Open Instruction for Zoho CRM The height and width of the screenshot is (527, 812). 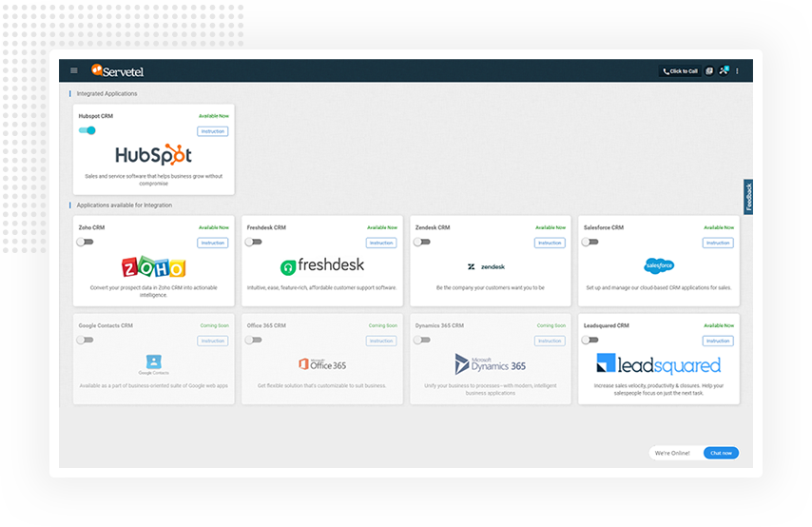pos(213,243)
